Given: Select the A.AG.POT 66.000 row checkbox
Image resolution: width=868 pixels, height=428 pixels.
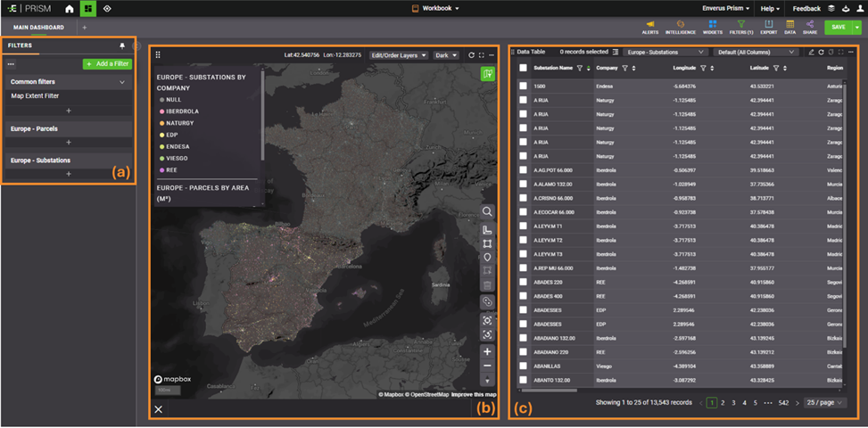Looking at the screenshot, I should point(523,170).
